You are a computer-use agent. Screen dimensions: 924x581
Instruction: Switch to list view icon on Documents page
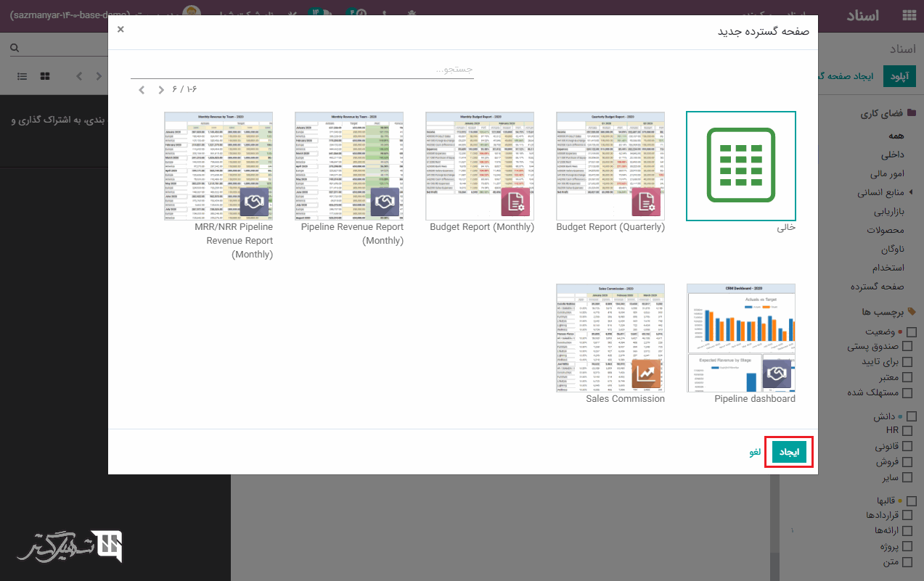point(23,76)
